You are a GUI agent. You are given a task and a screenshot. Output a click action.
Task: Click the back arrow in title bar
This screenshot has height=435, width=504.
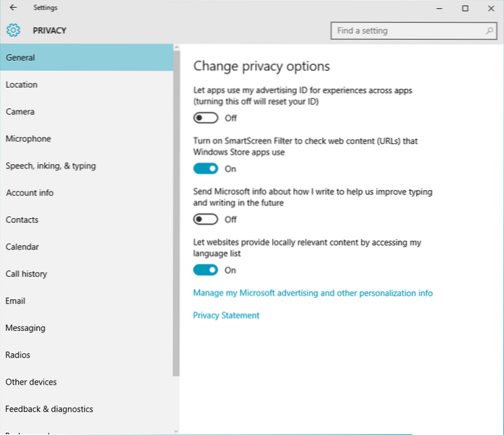13,8
